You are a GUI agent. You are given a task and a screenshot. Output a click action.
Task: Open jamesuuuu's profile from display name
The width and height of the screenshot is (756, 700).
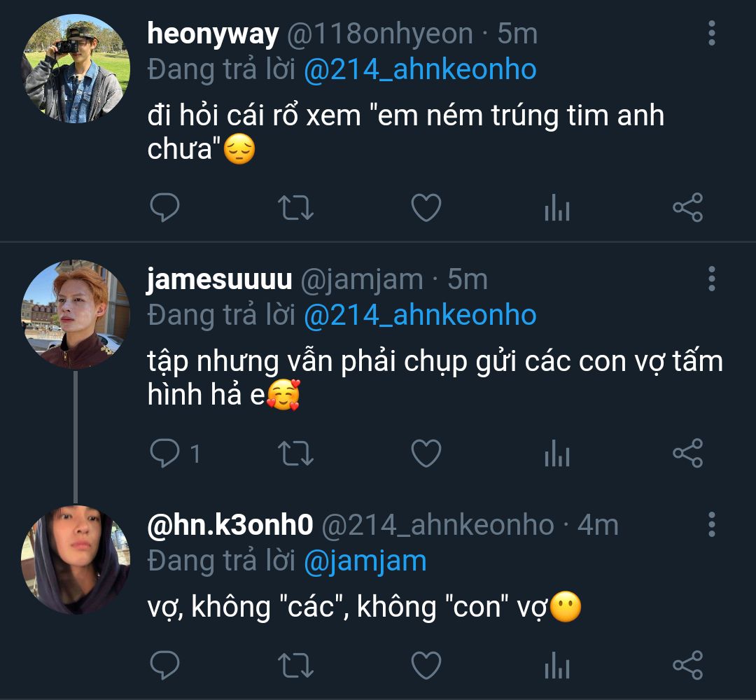coord(219,279)
